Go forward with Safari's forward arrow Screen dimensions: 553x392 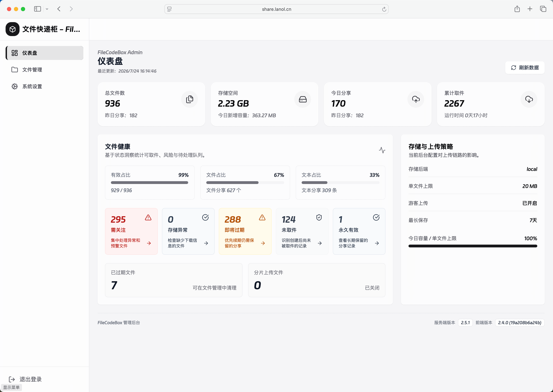point(71,9)
